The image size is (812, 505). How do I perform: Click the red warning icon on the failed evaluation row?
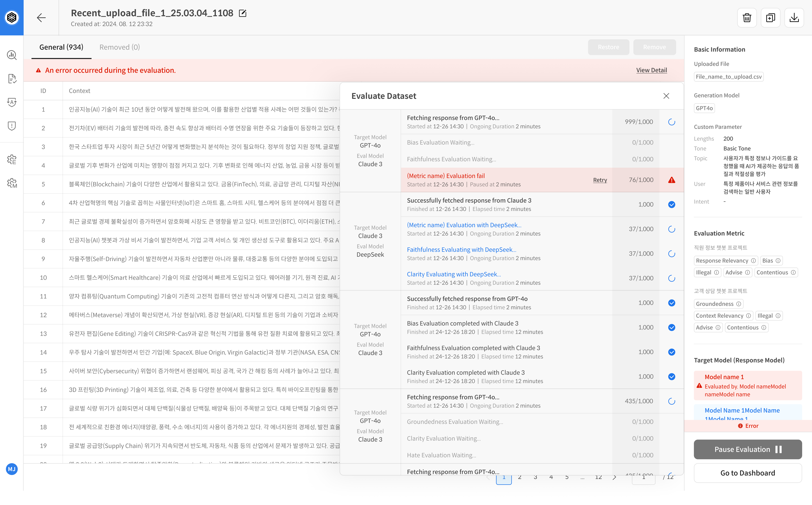[x=672, y=180]
